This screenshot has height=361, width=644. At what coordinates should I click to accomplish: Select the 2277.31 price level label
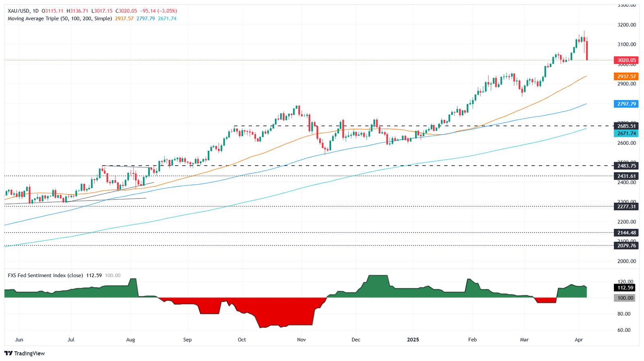point(626,207)
